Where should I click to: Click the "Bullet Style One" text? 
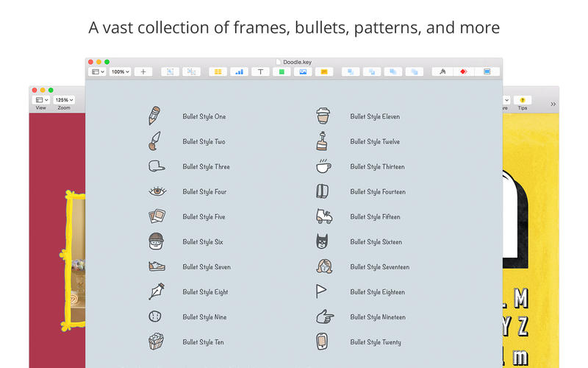tap(204, 116)
